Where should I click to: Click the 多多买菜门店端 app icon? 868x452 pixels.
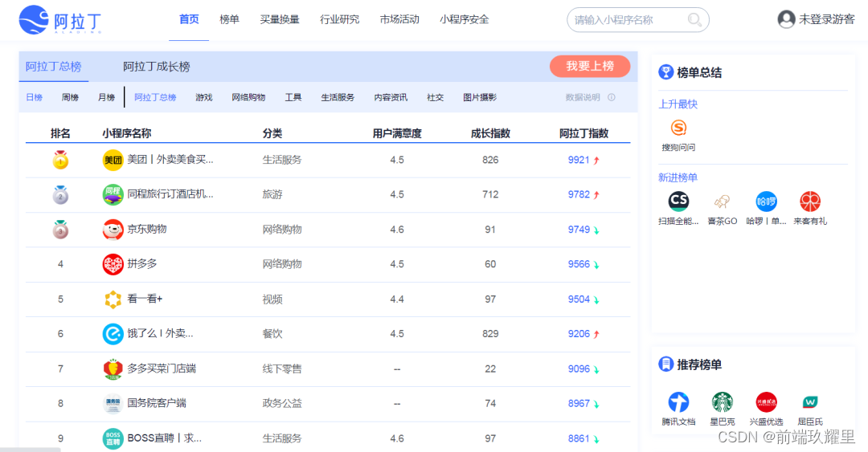pyautogui.click(x=113, y=369)
